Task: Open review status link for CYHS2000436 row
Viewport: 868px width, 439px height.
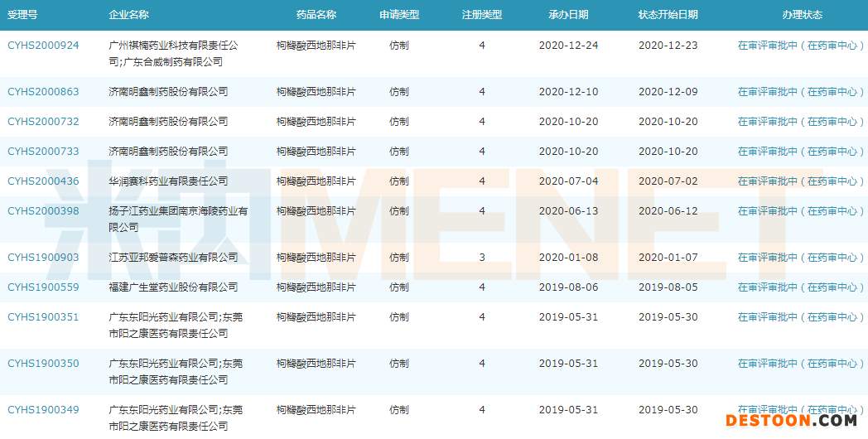Action: [801, 181]
